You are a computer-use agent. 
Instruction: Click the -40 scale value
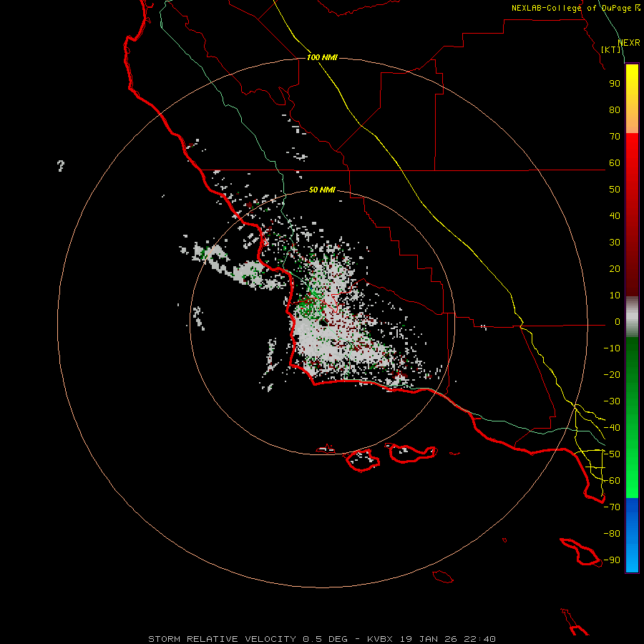coord(612,428)
